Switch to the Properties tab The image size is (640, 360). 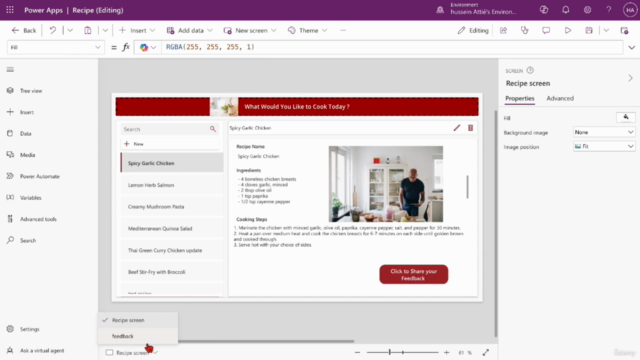(520, 98)
